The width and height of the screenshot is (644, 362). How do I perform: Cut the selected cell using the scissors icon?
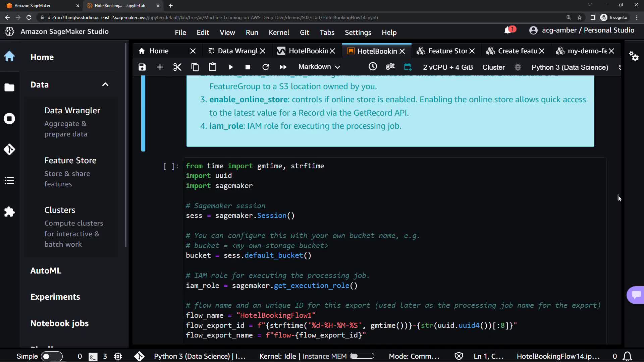coord(177,67)
